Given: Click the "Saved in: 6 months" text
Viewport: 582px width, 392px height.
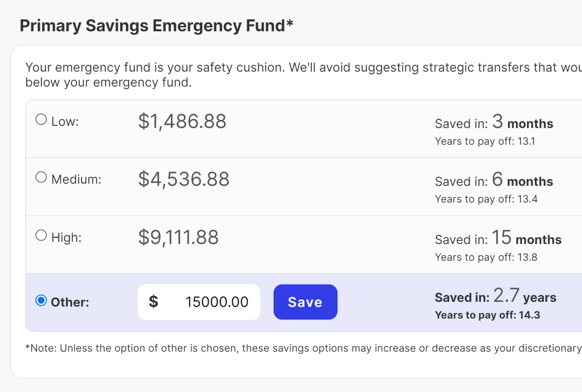Looking at the screenshot, I should tap(494, 181).
